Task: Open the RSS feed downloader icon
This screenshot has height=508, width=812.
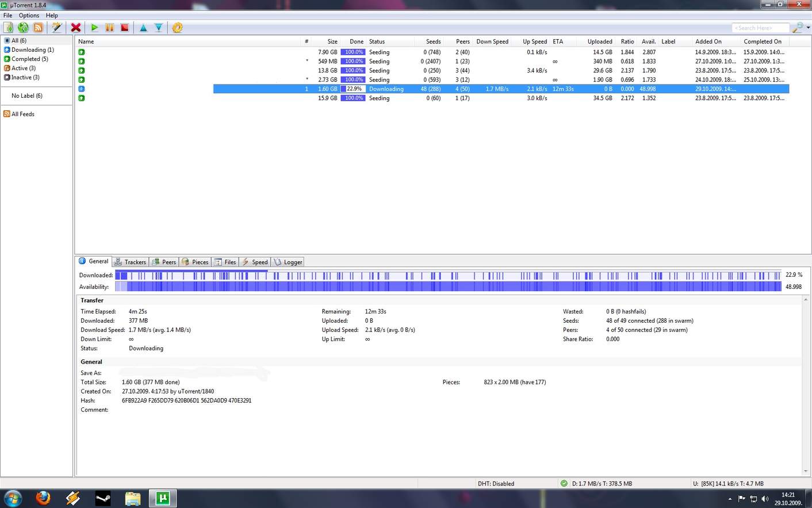Action: click(38, 28)
